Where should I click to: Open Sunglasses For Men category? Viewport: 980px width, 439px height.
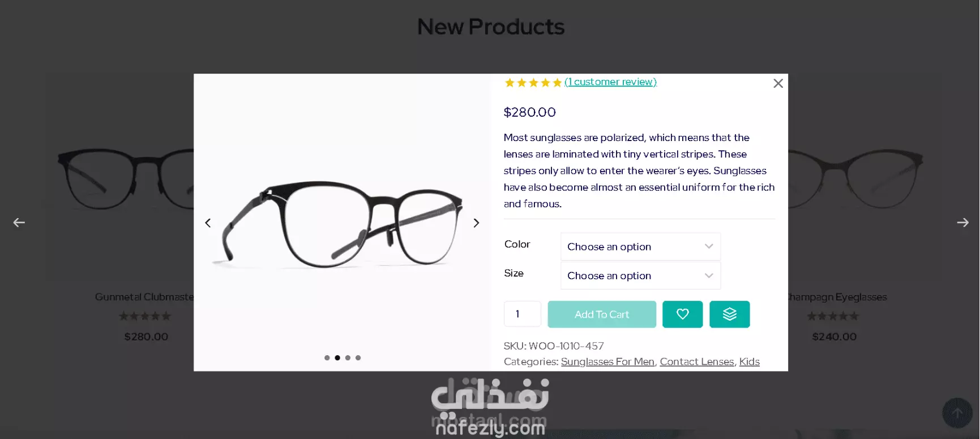point(607,361)
